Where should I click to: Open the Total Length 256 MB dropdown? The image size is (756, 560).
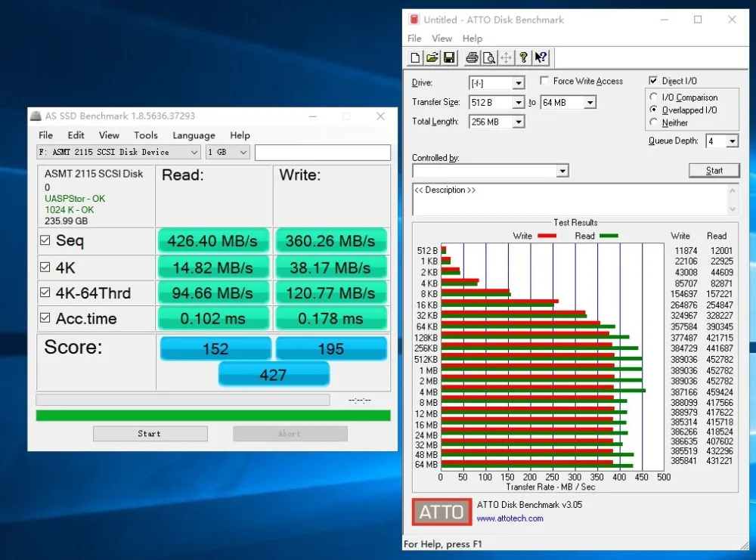click(x=519, y=122)
